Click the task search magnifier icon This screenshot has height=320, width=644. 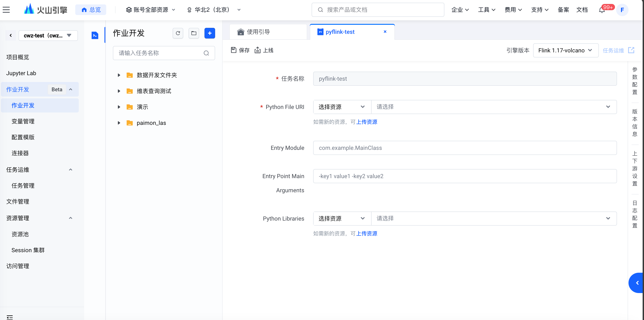(x=206, y=53)
